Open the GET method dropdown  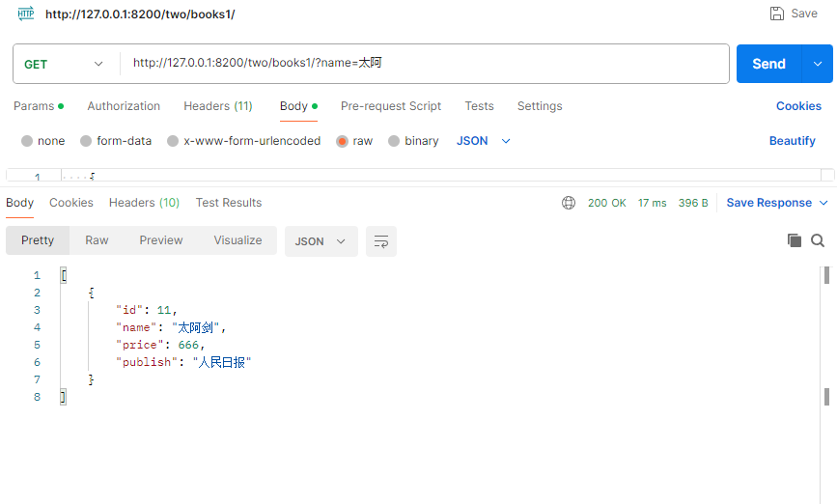click(x=64, y=64)
